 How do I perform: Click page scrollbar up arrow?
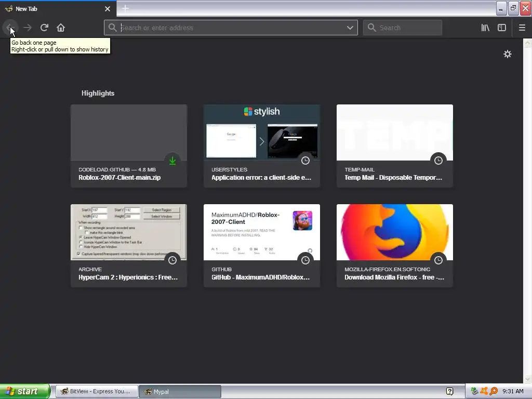(x=527, y=43)
